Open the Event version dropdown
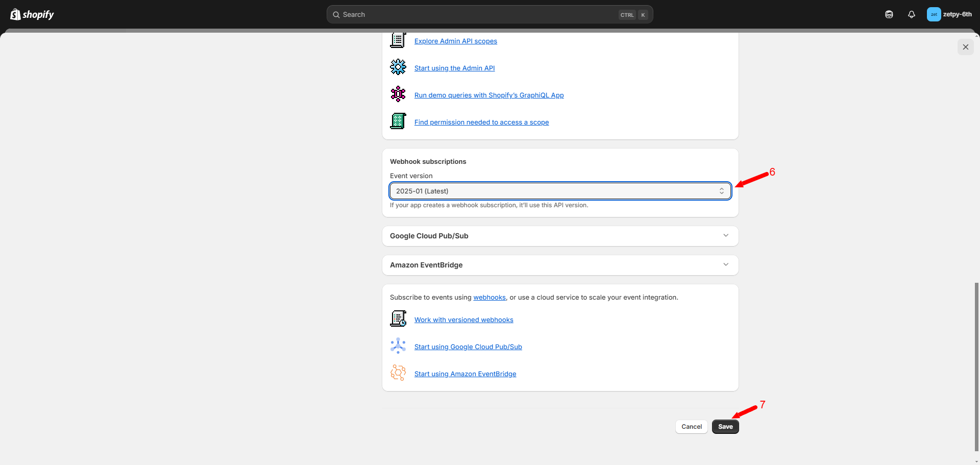 [x=560, y=191]
